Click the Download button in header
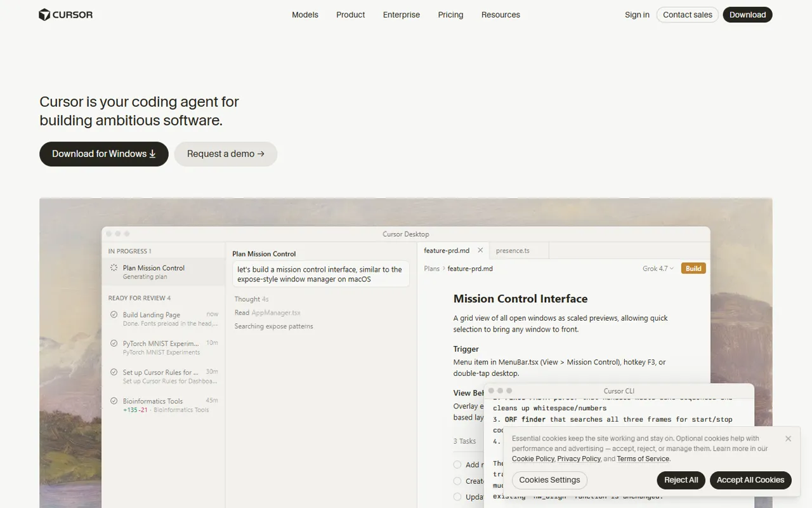 point(748,15)
